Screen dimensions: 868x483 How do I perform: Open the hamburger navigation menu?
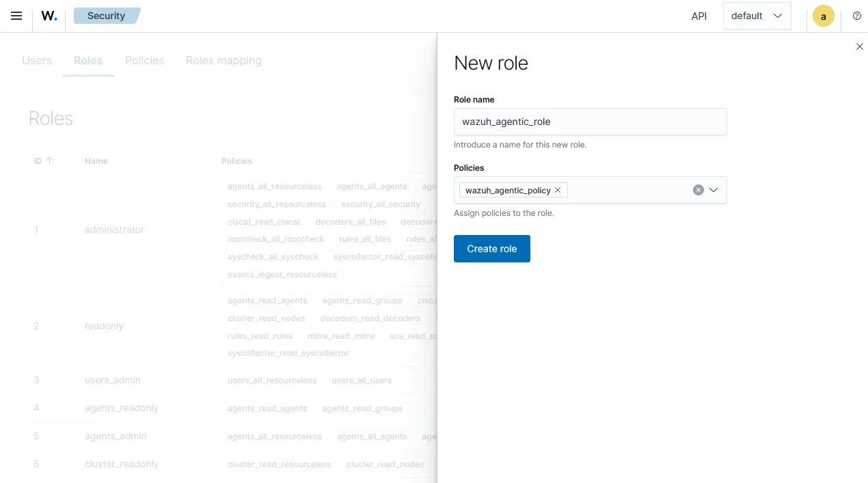click(x=16, y=16)
